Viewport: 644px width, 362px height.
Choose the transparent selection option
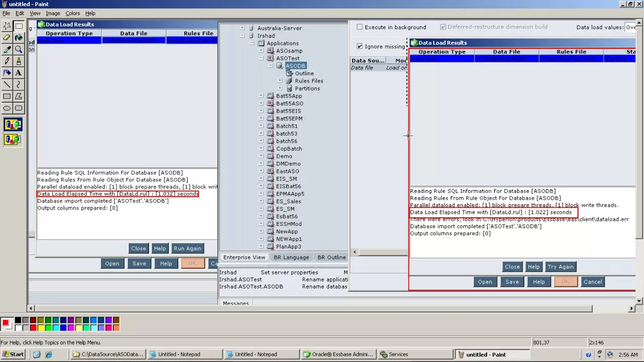coord(13,139)
